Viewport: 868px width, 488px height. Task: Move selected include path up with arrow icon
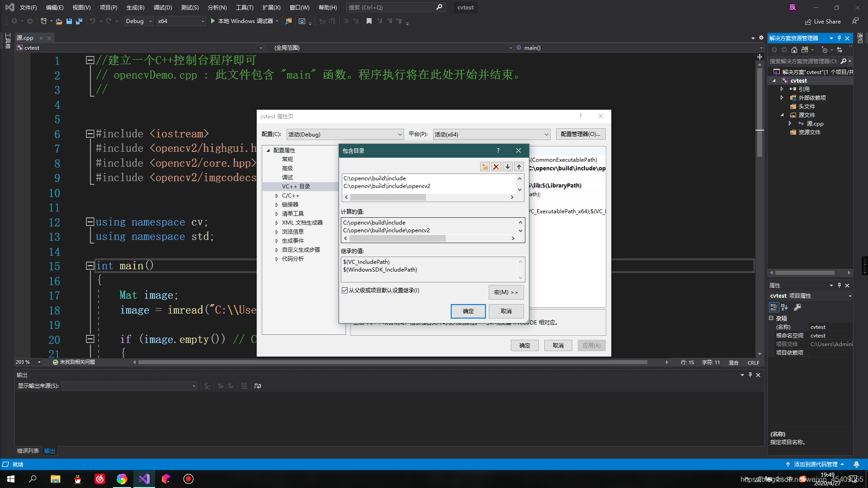coord(519,167)
